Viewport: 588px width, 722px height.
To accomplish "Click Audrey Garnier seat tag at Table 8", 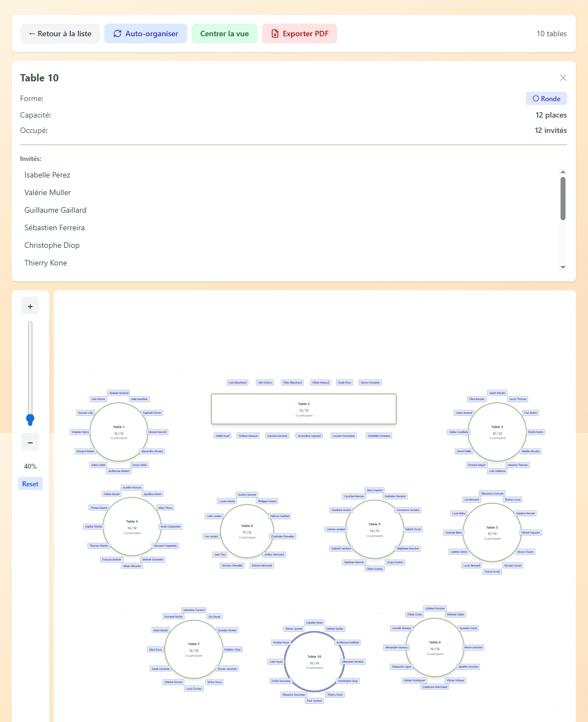I will (247, 495).
